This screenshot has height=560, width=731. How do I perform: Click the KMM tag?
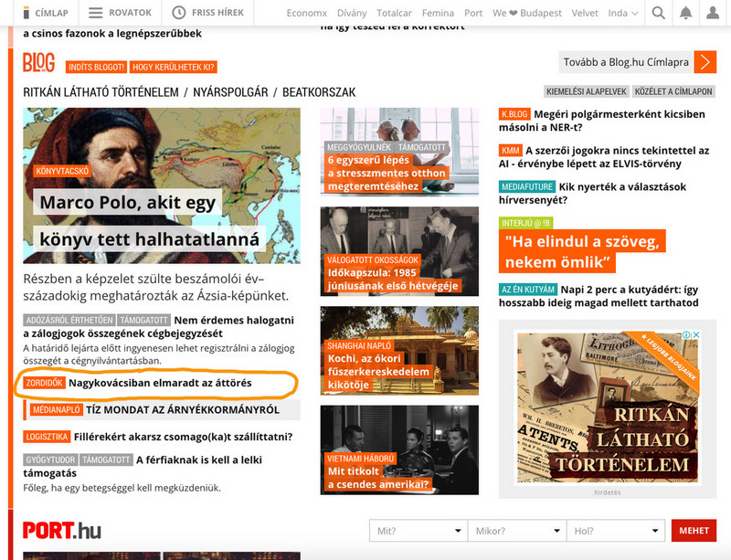[x=511, y=151]
